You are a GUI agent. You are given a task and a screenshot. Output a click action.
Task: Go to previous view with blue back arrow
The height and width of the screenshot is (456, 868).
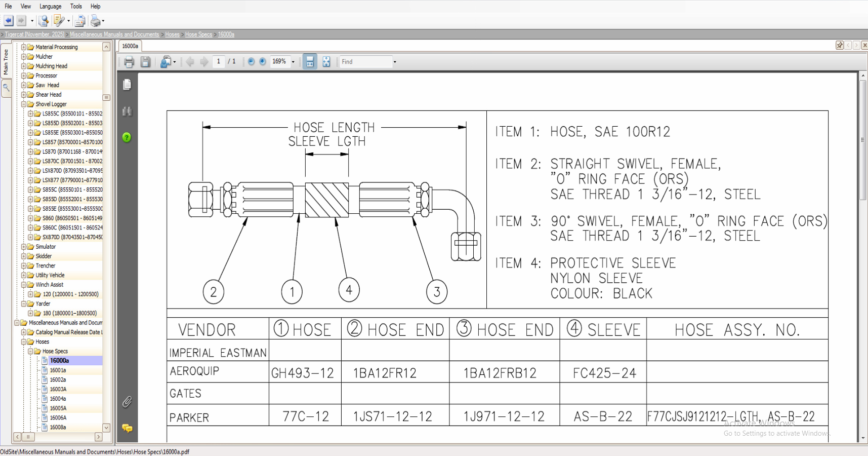pyautogui.click(x=8, y=21)
